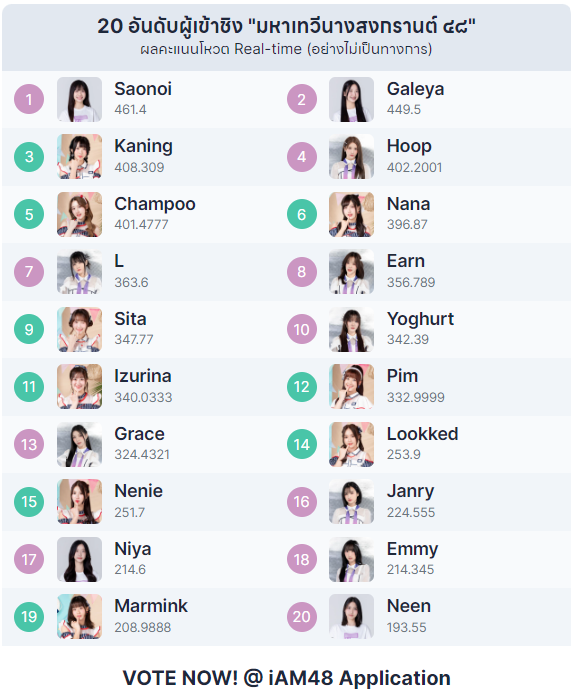Open Galeya's profile picture
572x692 pixels.
tap(351, 99)
